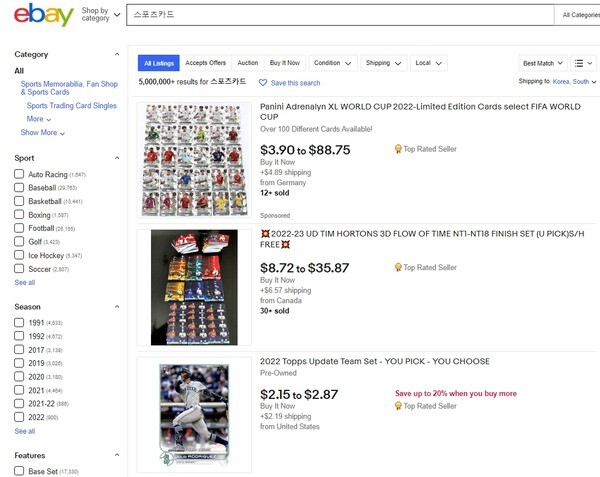
Task: Open Sports Trading Card Singles category link
Action: (x=72, y=106)
